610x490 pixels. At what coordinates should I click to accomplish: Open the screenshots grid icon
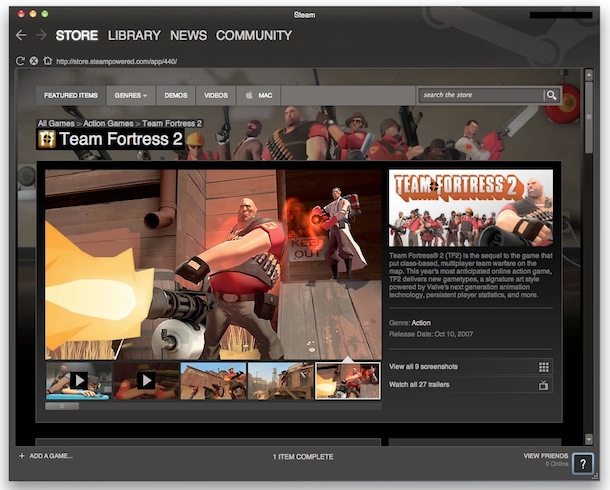click(x=543, y=367)
